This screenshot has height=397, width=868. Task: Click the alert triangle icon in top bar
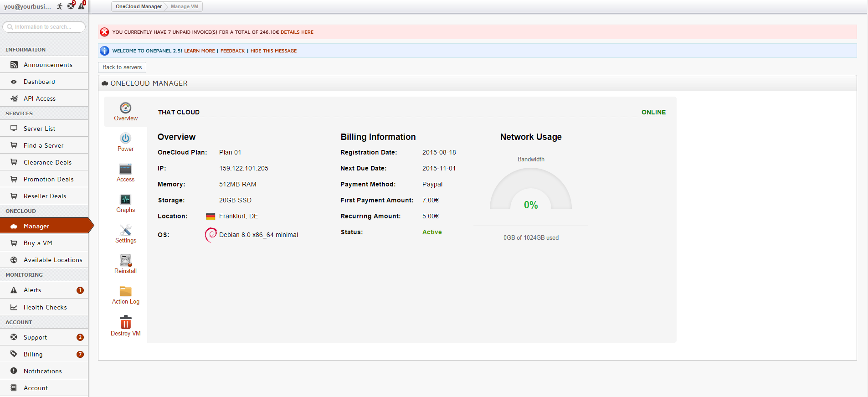coord(82,6)
